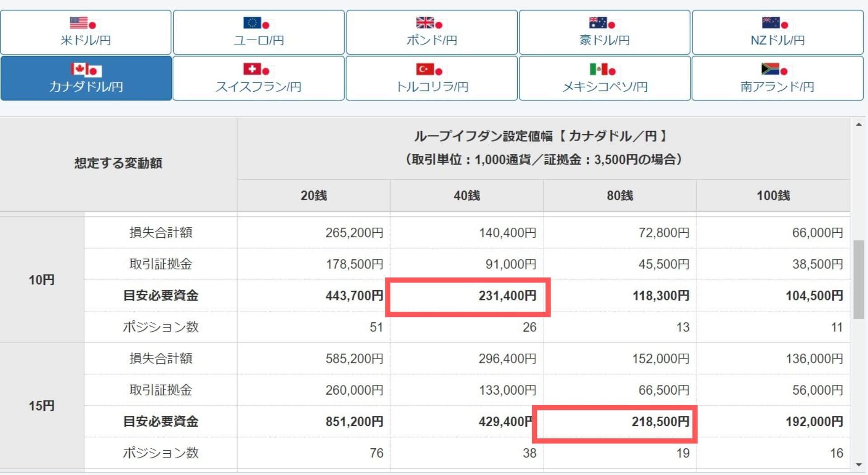
Task: Click the US flag icon
Action: coord(79,23)
